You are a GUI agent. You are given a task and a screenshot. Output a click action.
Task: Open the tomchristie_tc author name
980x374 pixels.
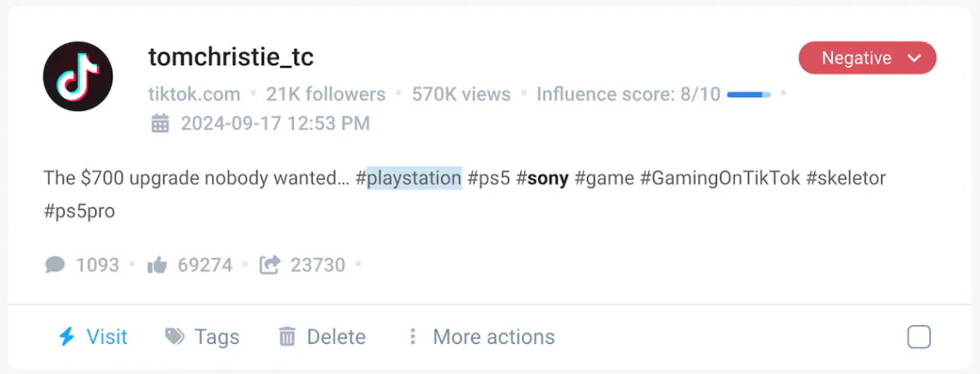tap(231, 58)
